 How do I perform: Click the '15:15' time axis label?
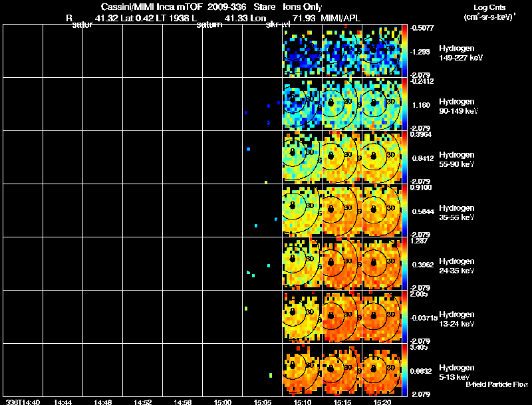(x=342, y=402)
